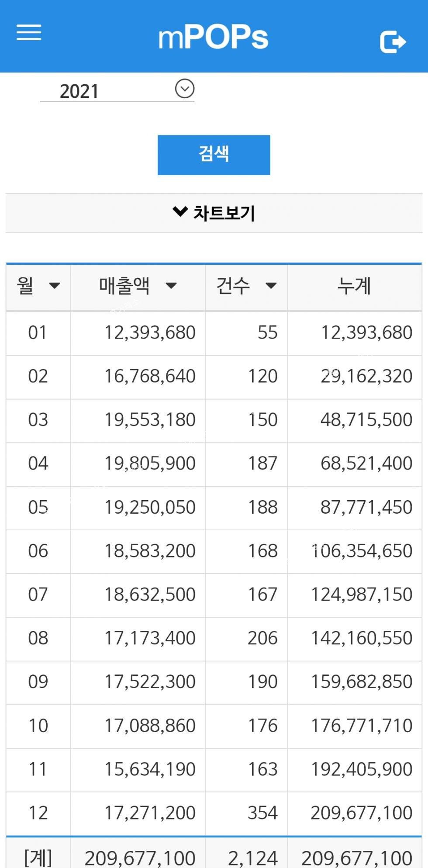This screenshot has width=428, height=868.
Task: Select the month 06 row
Action: coord(38,551)
